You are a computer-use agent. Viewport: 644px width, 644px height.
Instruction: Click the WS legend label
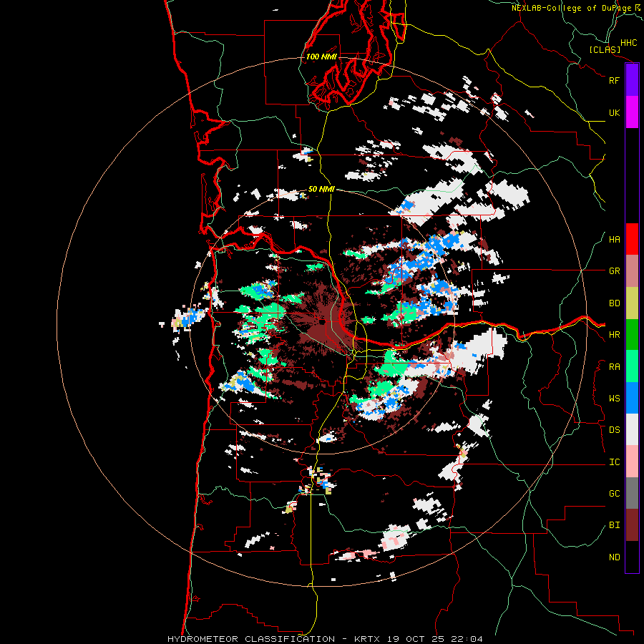pos(614,399)
